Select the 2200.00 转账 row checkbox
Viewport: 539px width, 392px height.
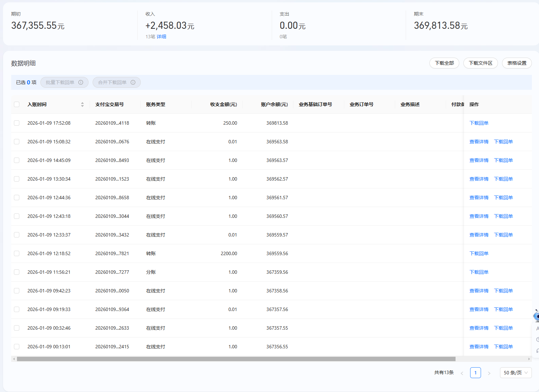click(x=17, y=253)
